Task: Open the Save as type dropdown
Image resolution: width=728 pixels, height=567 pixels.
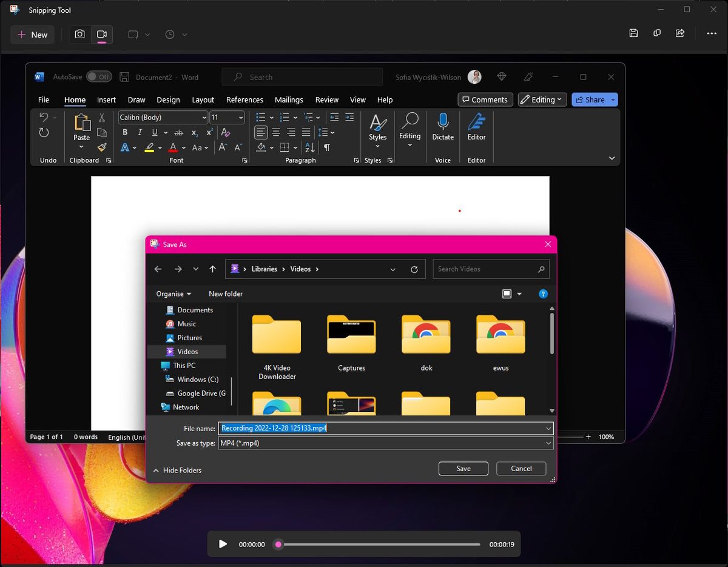Action: point(547,443)
